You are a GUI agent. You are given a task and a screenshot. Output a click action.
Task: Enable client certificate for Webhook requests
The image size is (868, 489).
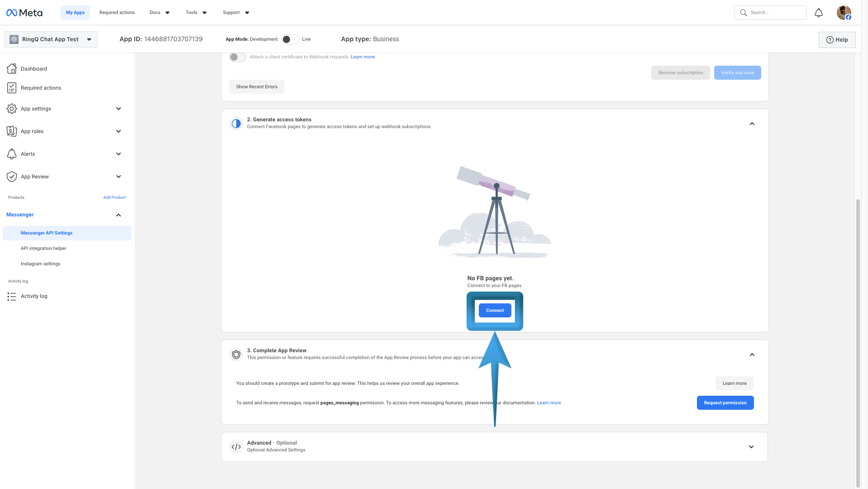click(x=237, y=57)
